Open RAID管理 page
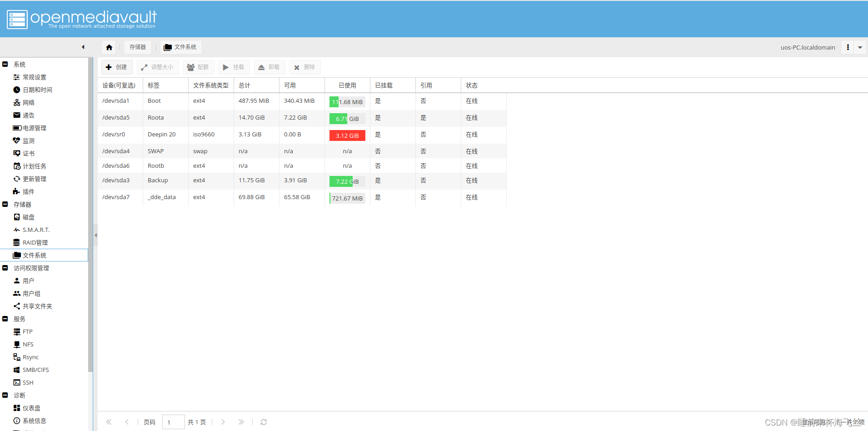Screen dimensions: 868x431 [35, 243]
